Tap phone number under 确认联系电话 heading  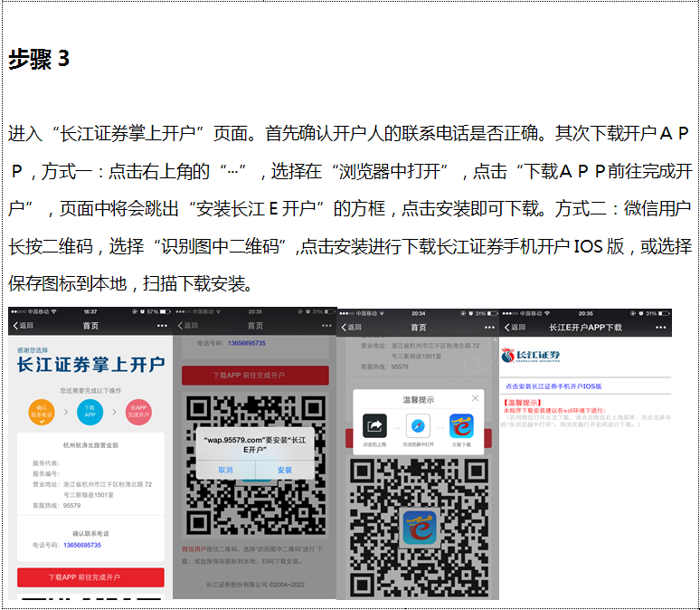pyautogui.click(x=82, y=545)
